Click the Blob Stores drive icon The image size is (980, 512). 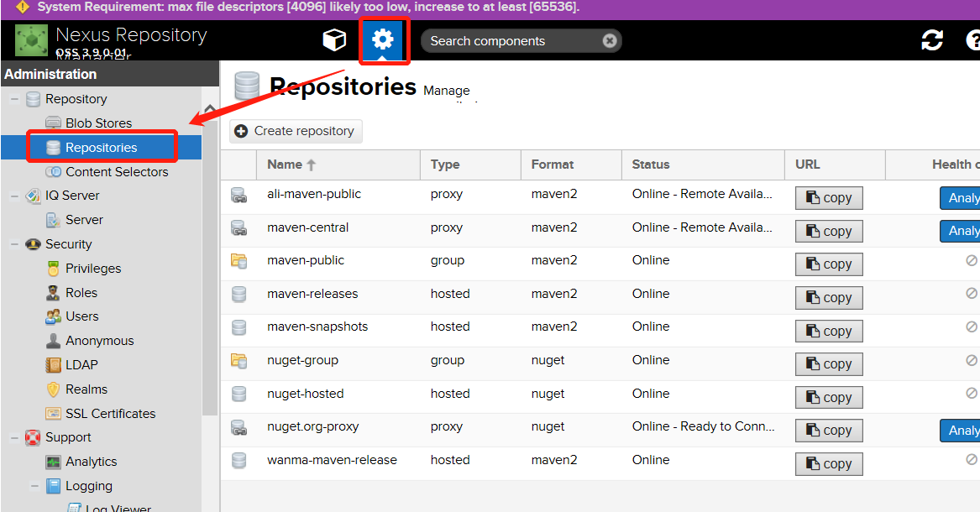point(53,123)
